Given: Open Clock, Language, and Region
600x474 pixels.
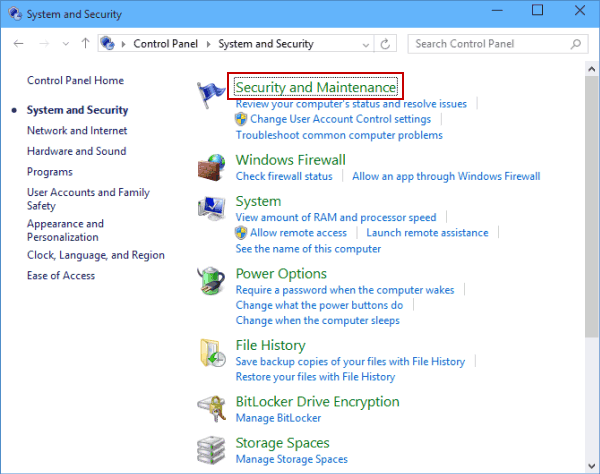Looking at the screenshot, I should 96,255.
